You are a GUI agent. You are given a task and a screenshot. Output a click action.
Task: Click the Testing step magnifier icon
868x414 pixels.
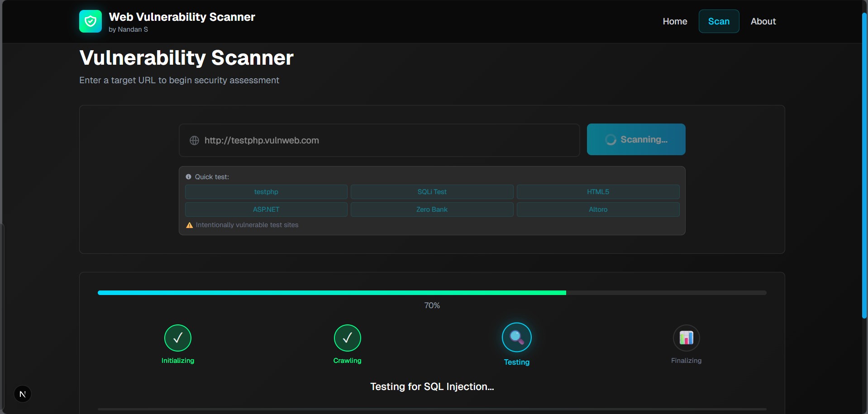click(x=517, y=337)
